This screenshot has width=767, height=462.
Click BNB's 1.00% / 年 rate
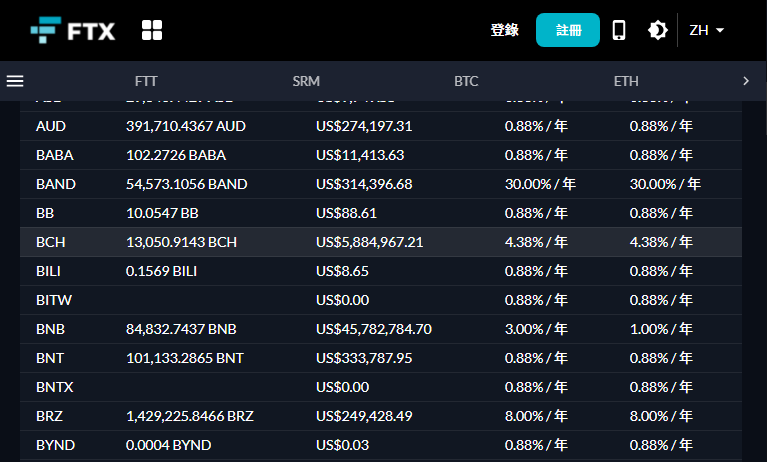(x=661, y=329)
